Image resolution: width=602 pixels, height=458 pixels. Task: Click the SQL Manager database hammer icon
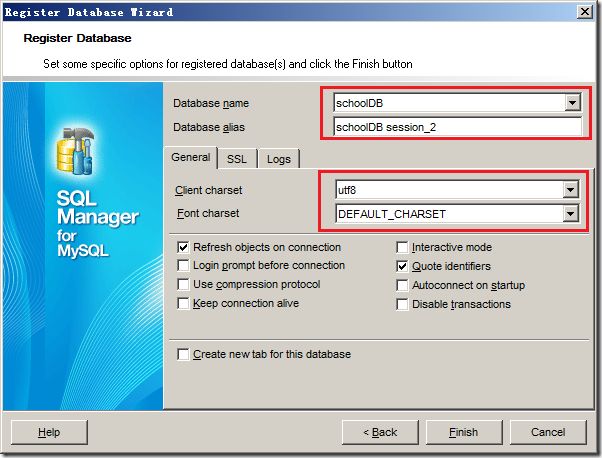pos(76,150)
